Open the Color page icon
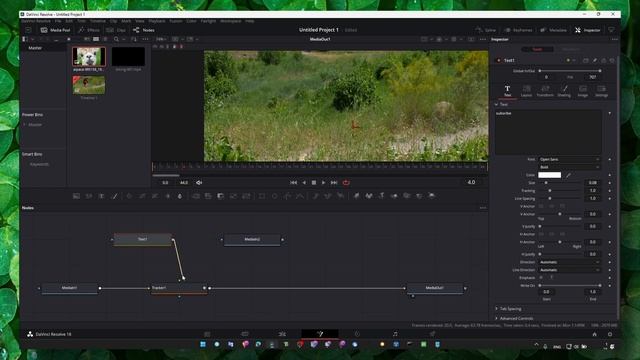Viewport: 640px width, 360px height. tap(357, 334)
